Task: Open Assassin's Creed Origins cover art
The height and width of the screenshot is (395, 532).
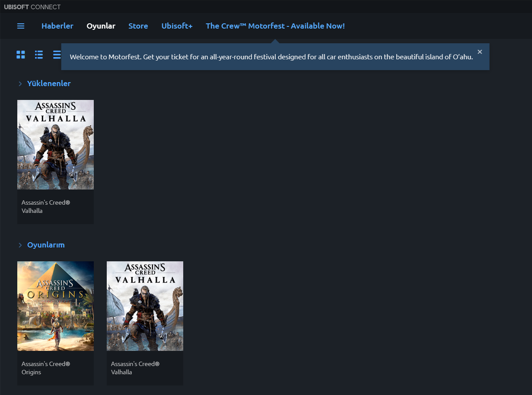Action: pos(55,306)
